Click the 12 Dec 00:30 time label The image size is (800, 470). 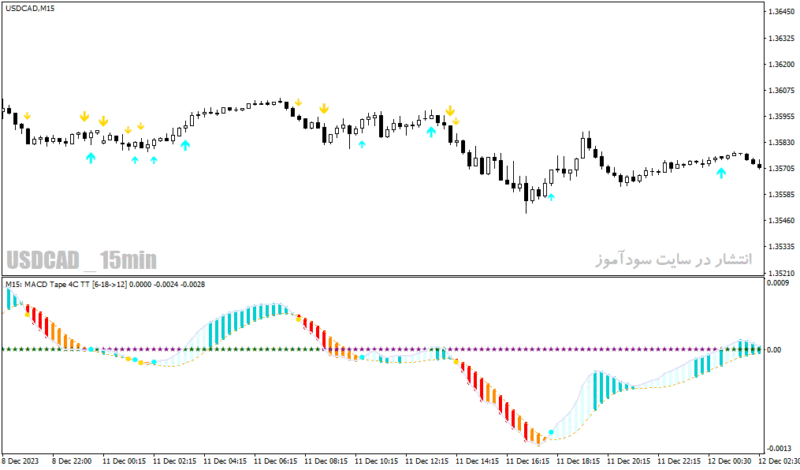(x=730, y=461)
